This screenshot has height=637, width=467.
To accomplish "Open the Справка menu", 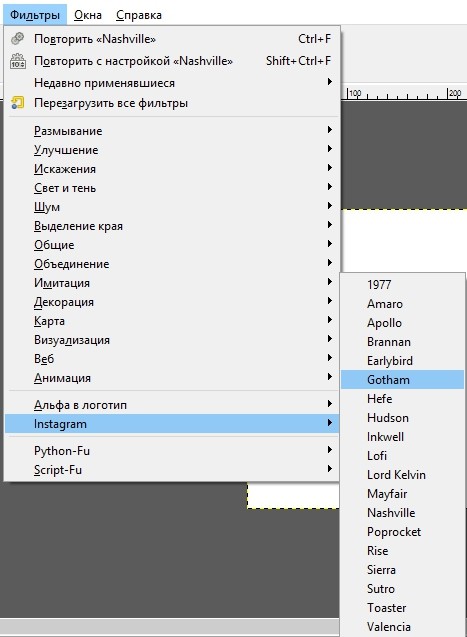I will (x=138, y=15).
